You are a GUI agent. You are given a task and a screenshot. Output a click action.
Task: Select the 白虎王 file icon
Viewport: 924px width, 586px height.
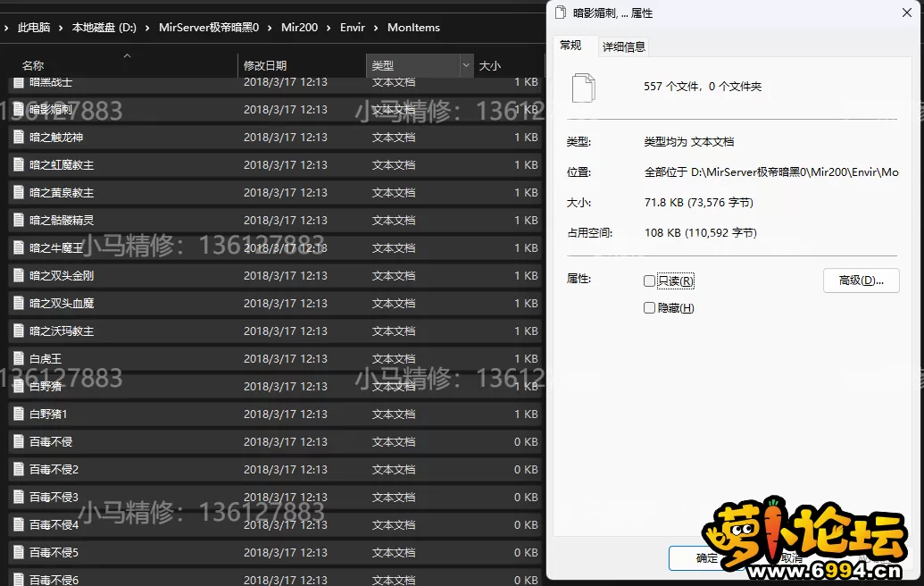tap(18, 359)
